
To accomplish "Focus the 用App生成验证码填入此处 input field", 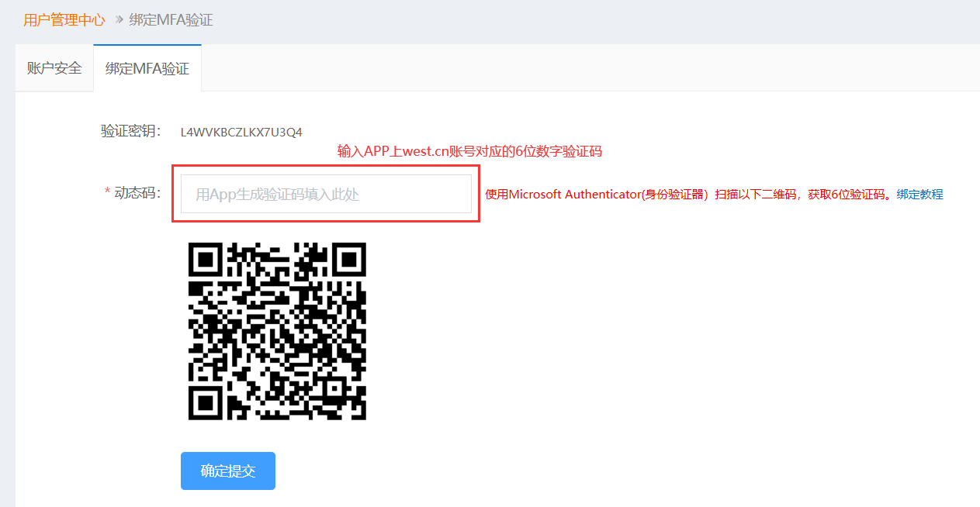I will [x=326, y=194].
